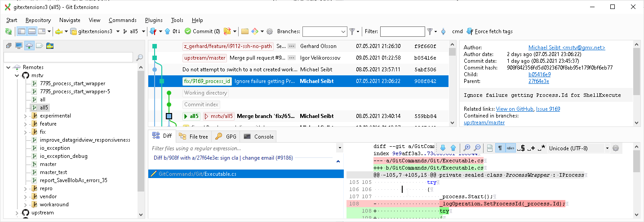Image resolution: width=644 pixels, height=222 pixels.
Task: Click the left panel search box
Action: pyautogui.click(x=68, y=57)
